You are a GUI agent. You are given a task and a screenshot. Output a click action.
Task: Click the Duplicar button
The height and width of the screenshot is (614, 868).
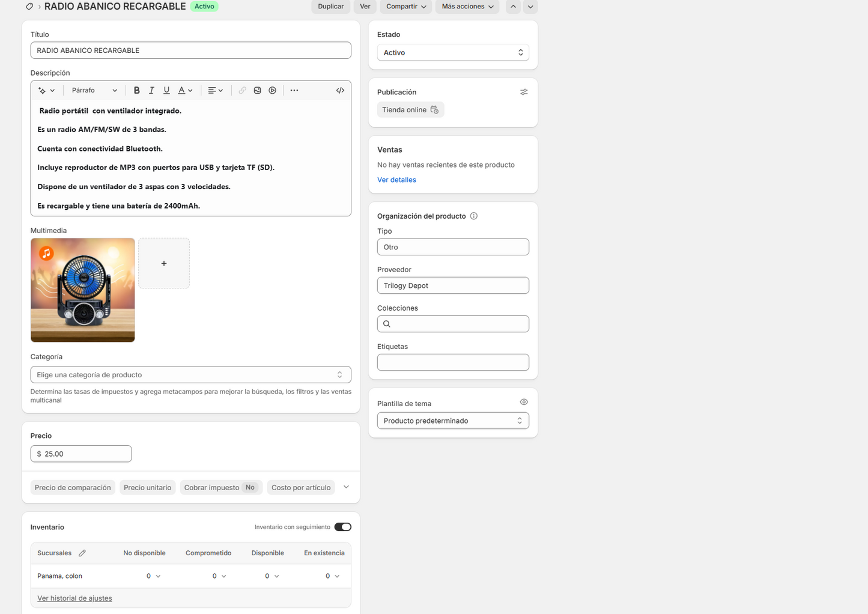(x=331, y=7)
